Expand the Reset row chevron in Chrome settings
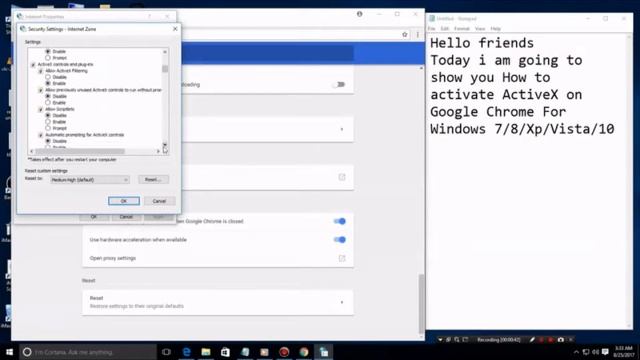The width and height of the screenshot is (640, 360). coord(342,302)
